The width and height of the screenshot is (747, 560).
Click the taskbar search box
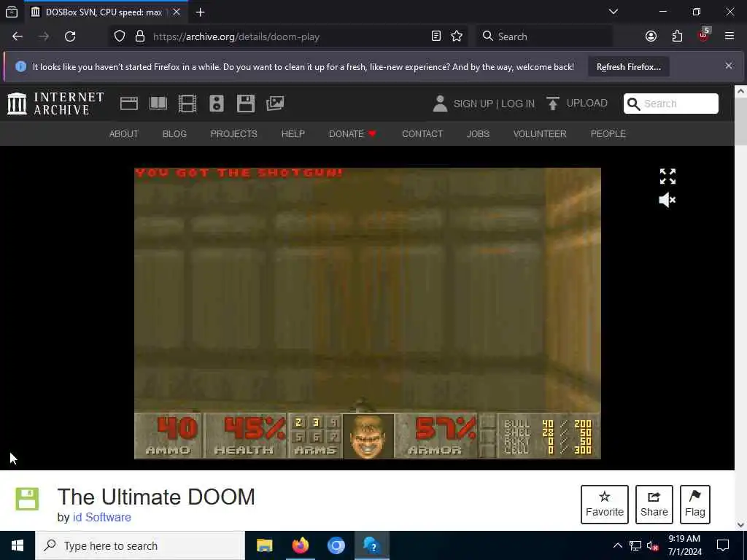click(x=140, y=545)
